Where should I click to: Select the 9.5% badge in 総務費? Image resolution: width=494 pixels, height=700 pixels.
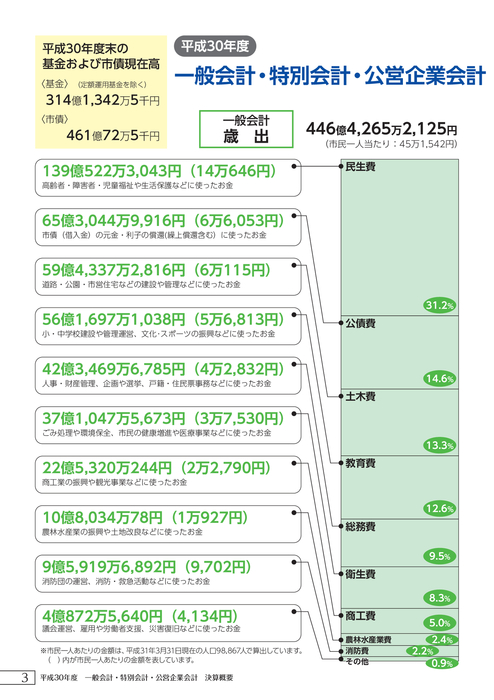pos(440,556)
